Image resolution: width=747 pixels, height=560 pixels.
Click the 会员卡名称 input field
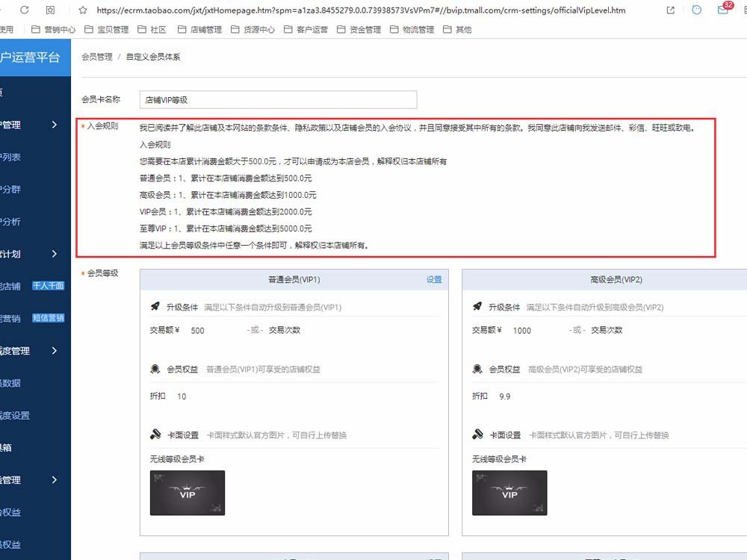pyautogui.click(x=278, y=99)
